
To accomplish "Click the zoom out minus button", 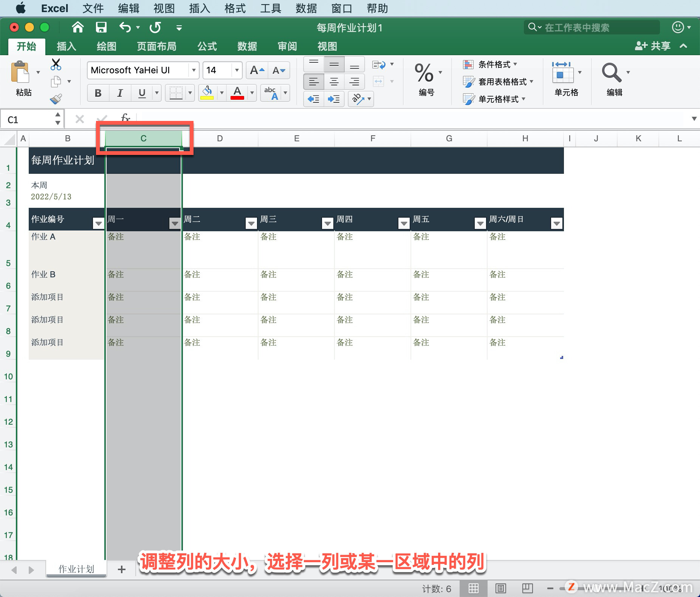I will [x=550, y=588].
